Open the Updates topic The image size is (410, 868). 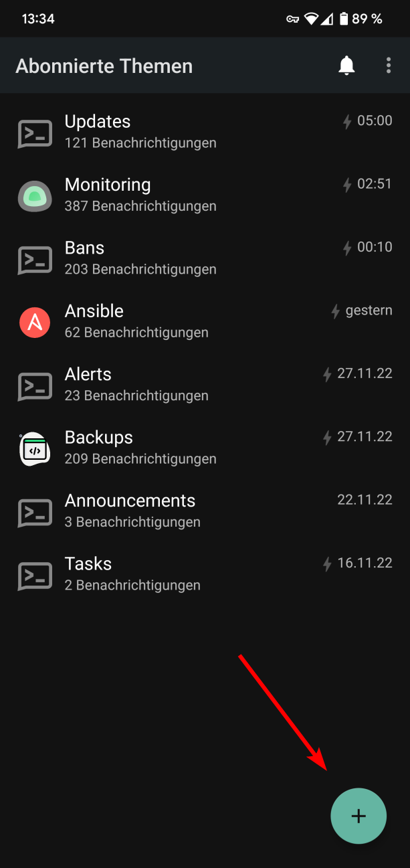pos(98,122)
